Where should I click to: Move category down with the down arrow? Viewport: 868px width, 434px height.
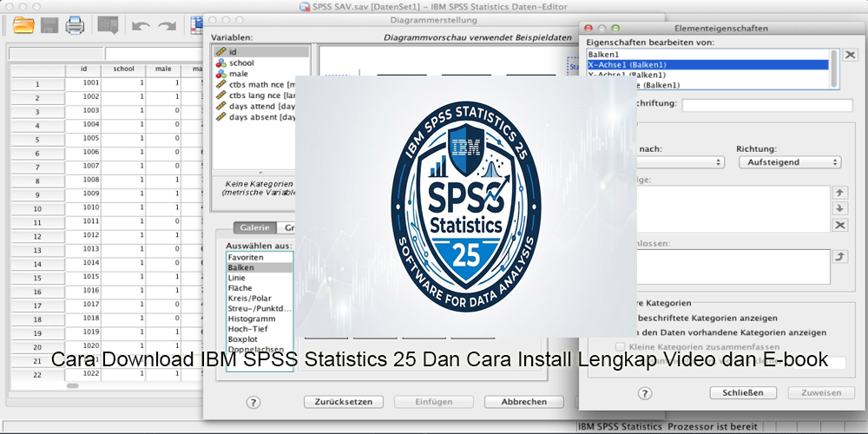pos(840,208)
